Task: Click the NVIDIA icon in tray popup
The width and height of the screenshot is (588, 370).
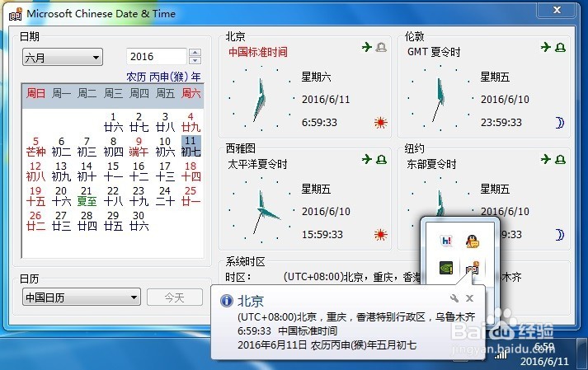Action: 446,268
